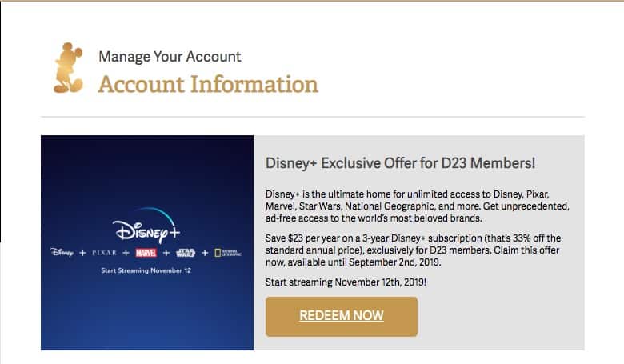Click the Star Wars logo
This screenshot has width=624, height=364.
click(x=186, y=253)
